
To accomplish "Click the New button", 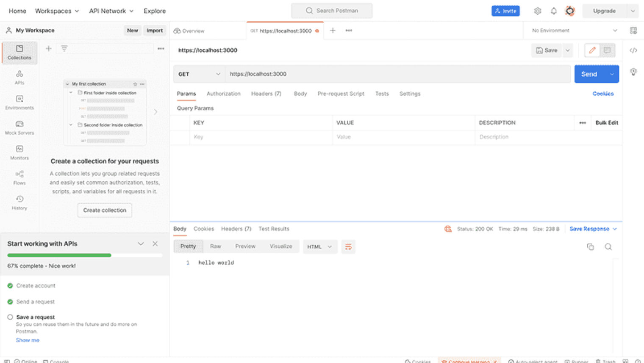I will (x=133, y=30).
